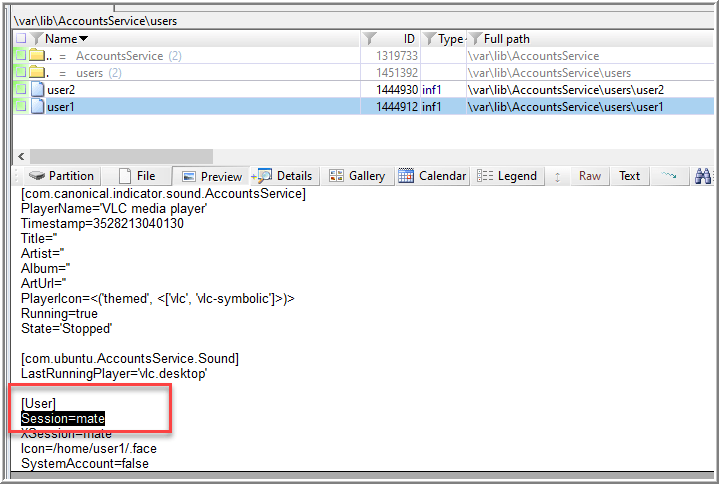Viewport: 719px width, 484px height.
Task: Tick the checkbox for the user1 row
Action: [20, 107]
